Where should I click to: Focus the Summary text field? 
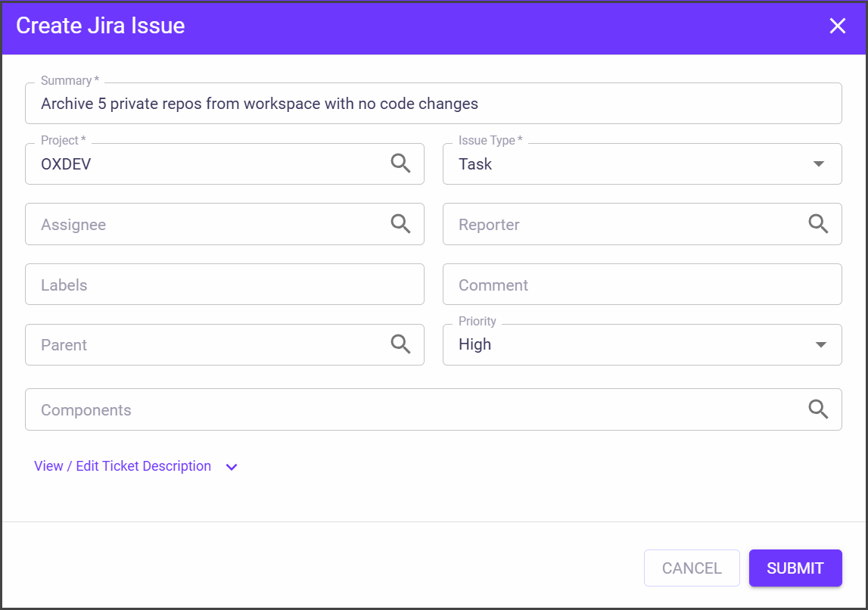pos(433,104)
